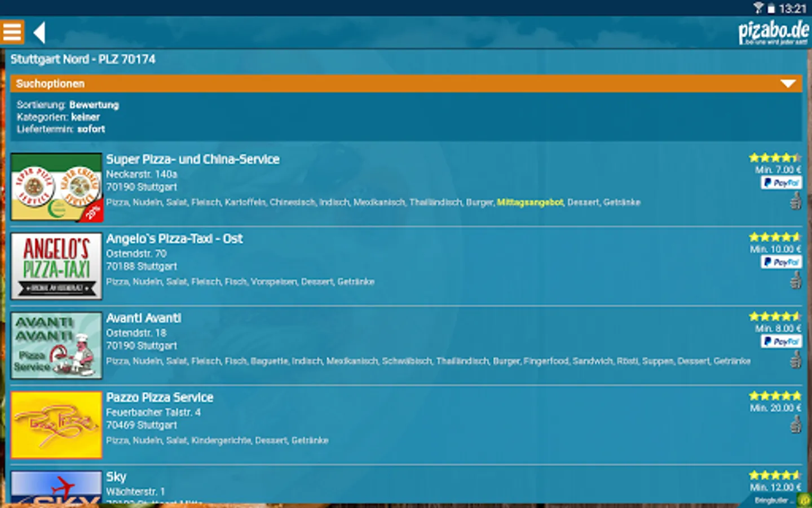This screenshot has width=812, height=508.
Task: Click address Neckarstr. 140a
Action: (x=142, y=174)
